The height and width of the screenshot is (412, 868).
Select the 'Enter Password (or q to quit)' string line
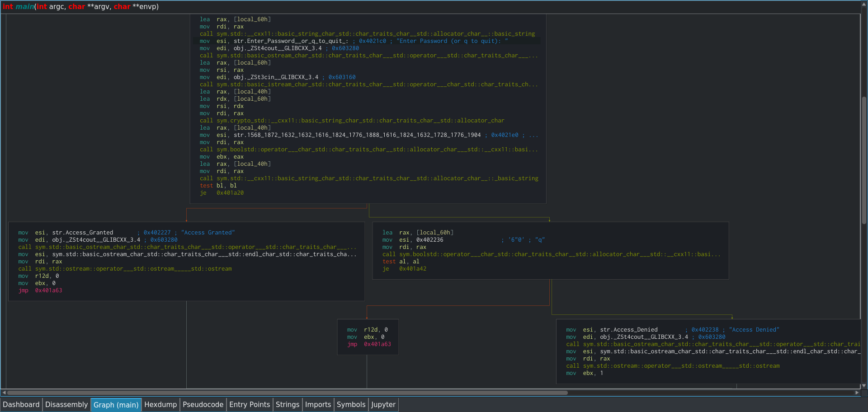coord(366,41)
